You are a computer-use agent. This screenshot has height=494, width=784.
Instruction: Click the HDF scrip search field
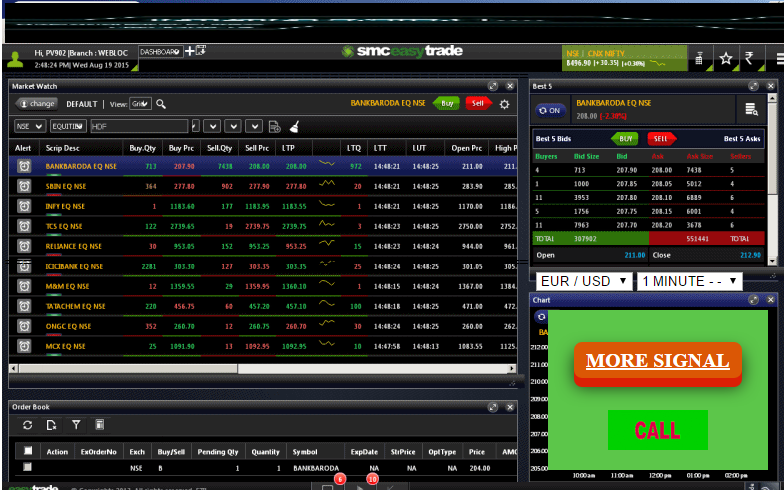(139, 126)
